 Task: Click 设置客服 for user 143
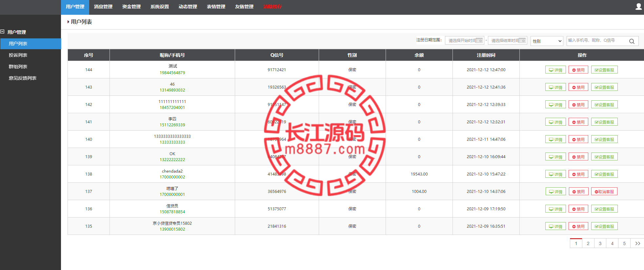604,87
